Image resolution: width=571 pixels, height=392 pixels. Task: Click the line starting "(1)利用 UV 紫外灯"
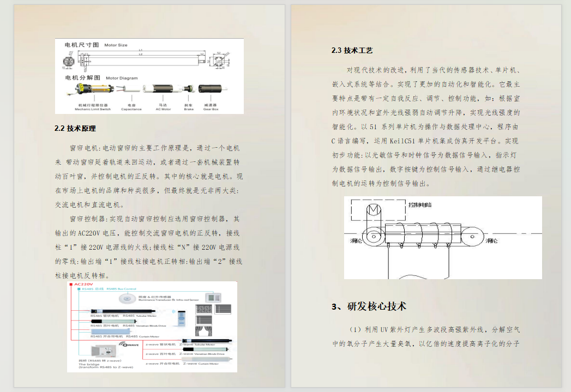tap(434, 330)
